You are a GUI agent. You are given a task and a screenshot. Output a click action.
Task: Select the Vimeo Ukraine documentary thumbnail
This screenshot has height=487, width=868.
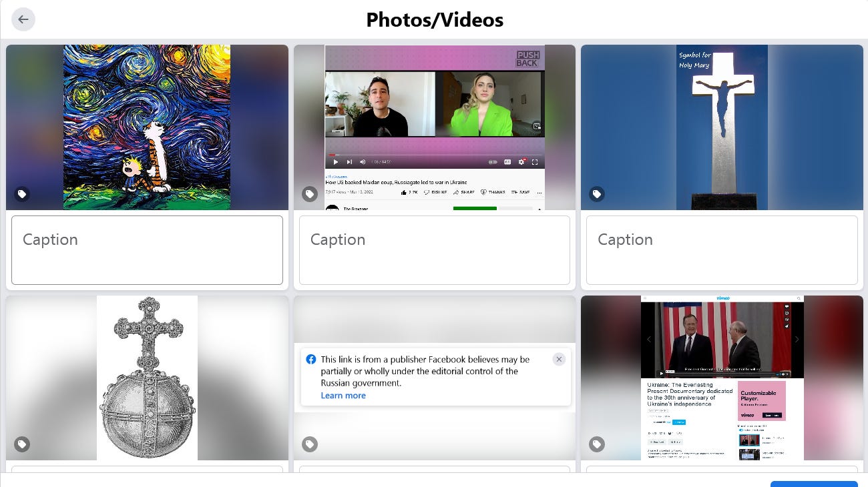tap(722, 378)
